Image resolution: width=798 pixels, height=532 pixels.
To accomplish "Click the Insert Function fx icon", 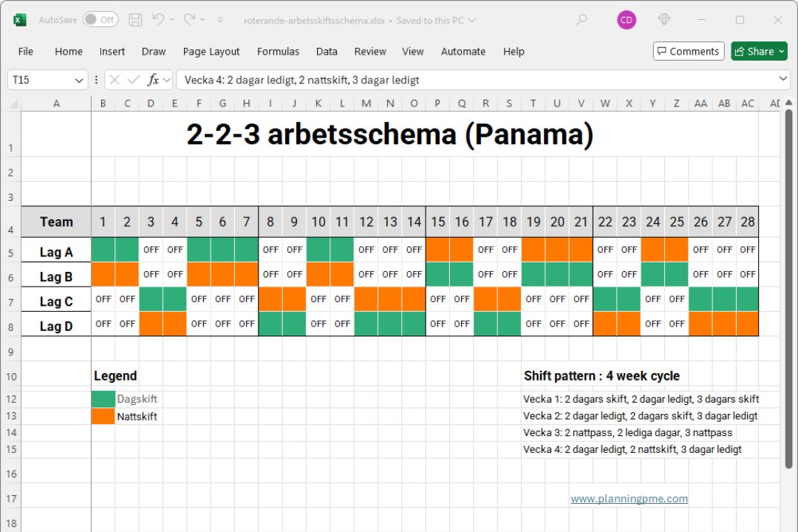I will point(153,80).
